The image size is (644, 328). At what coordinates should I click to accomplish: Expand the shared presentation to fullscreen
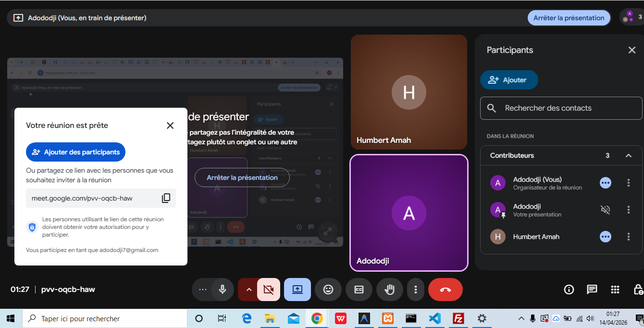point(328,231)
